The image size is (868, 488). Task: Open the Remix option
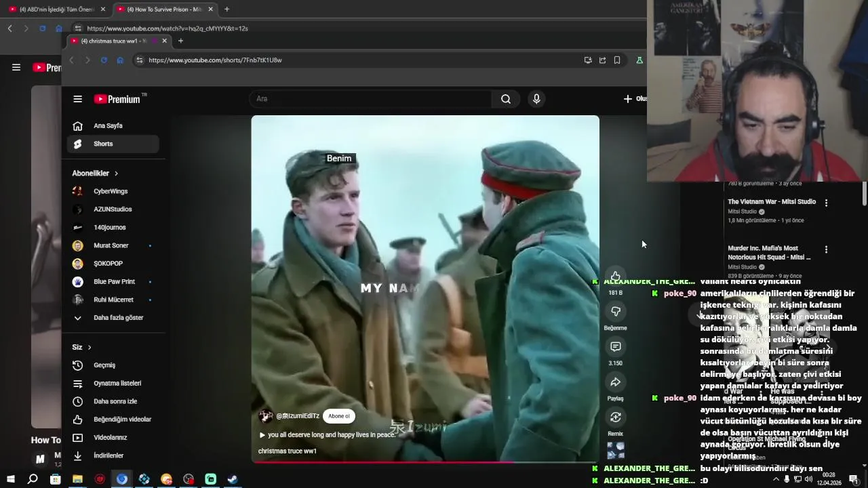click(616, 417)
